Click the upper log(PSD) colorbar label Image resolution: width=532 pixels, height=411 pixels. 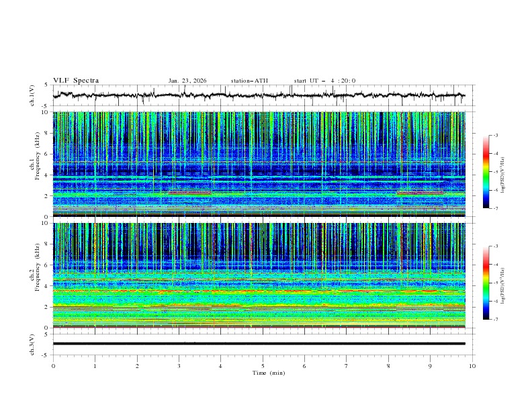click(503, 173)
